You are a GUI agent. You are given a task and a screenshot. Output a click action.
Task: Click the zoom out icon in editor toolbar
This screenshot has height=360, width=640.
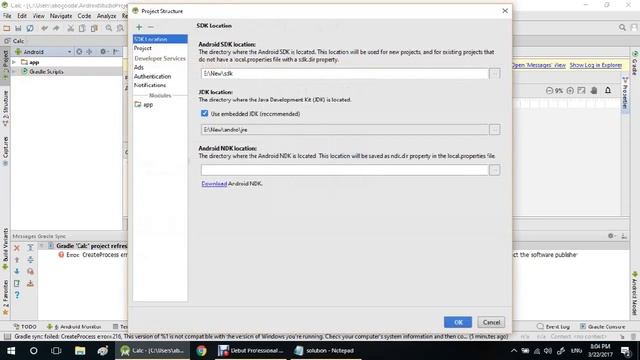pos(549,91)
